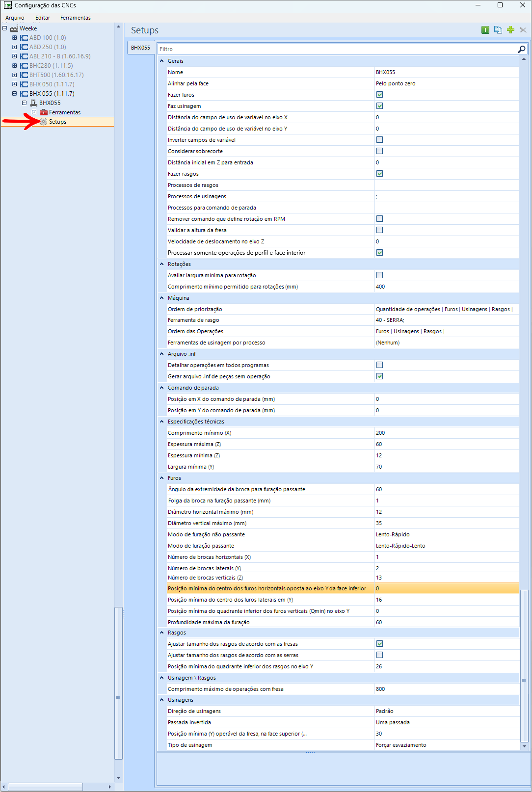The image size is (532, 792).
Task: Click the Ferramentas toolbox icon
Action: 44,112
